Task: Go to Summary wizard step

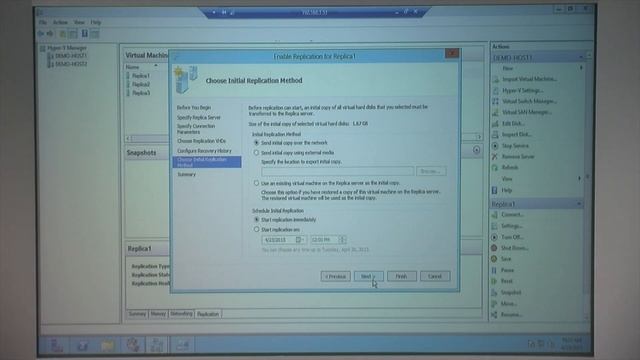Action: pos(187,174)
